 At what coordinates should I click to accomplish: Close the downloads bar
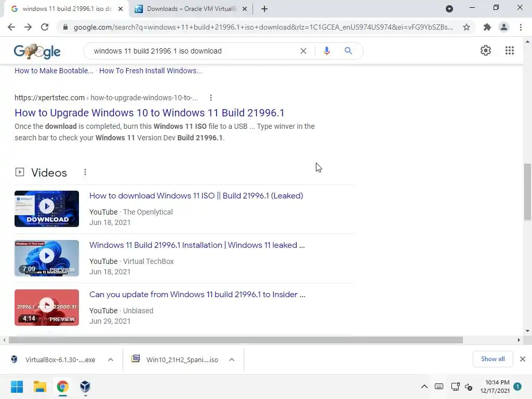(x=523, y=359)
